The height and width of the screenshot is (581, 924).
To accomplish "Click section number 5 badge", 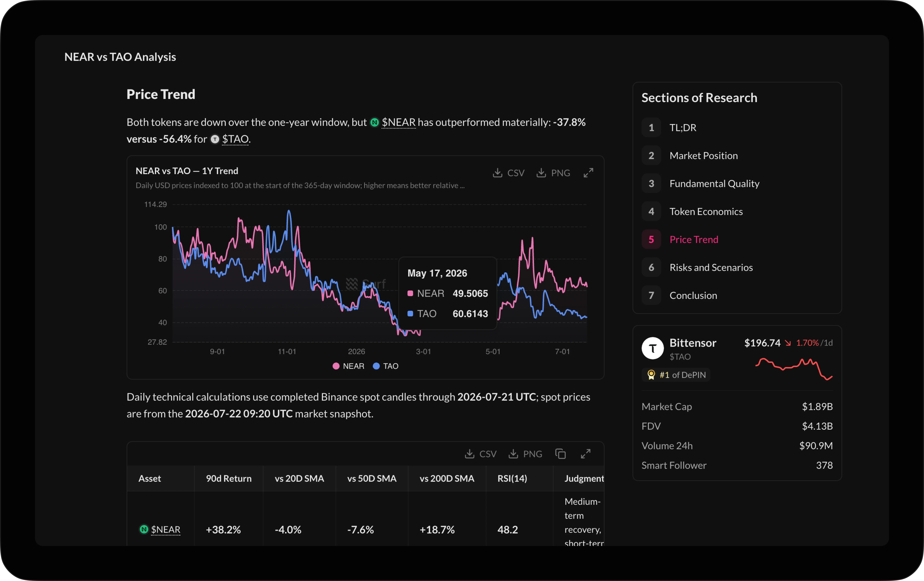I will coord(651,240).
